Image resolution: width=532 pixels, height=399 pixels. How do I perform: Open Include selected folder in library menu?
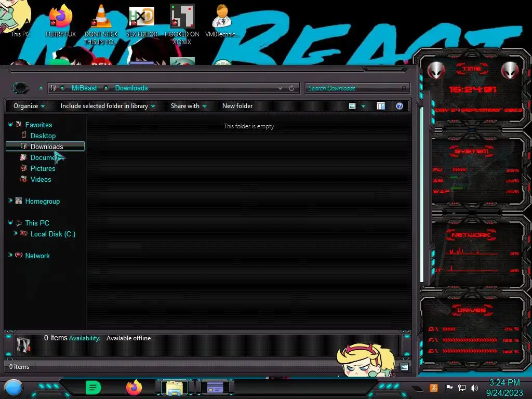pyautogui.click(x=108, y=106)
